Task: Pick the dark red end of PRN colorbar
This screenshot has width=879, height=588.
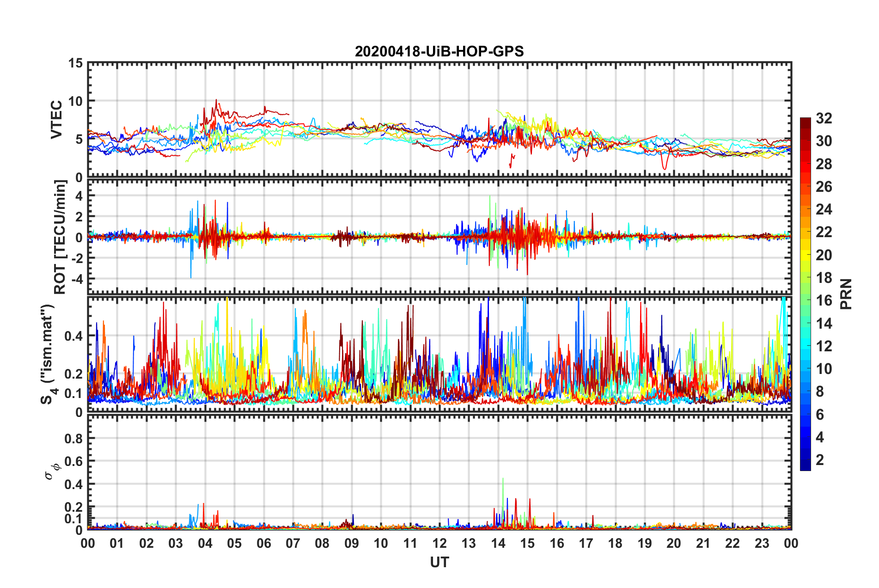Action: click(x=805, y=121)
